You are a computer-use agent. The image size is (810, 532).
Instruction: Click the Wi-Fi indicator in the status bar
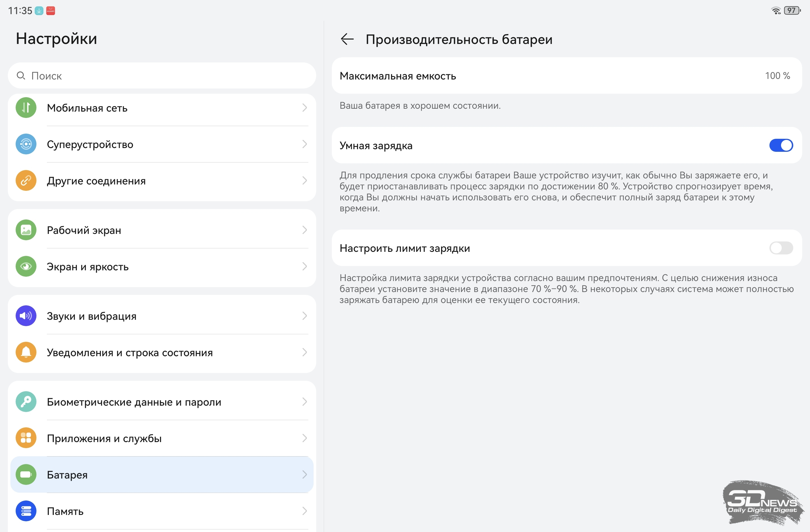coord(776,10)
